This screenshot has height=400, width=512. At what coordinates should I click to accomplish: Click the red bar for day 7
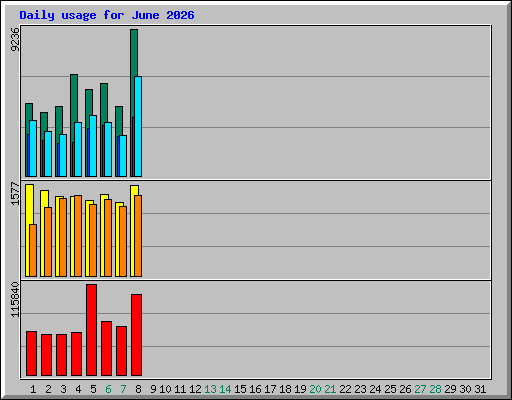pos(121,351)
